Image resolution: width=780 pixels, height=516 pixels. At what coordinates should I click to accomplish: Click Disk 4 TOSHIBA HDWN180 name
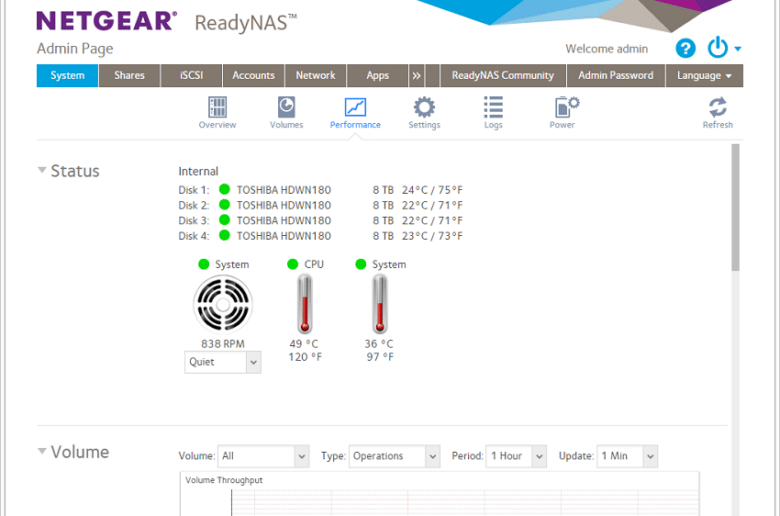284,236
